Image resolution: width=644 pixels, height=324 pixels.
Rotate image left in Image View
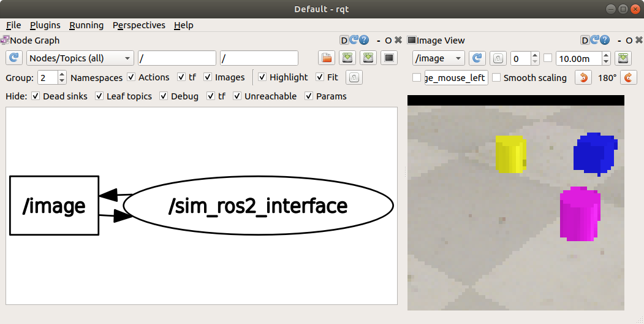583,77
